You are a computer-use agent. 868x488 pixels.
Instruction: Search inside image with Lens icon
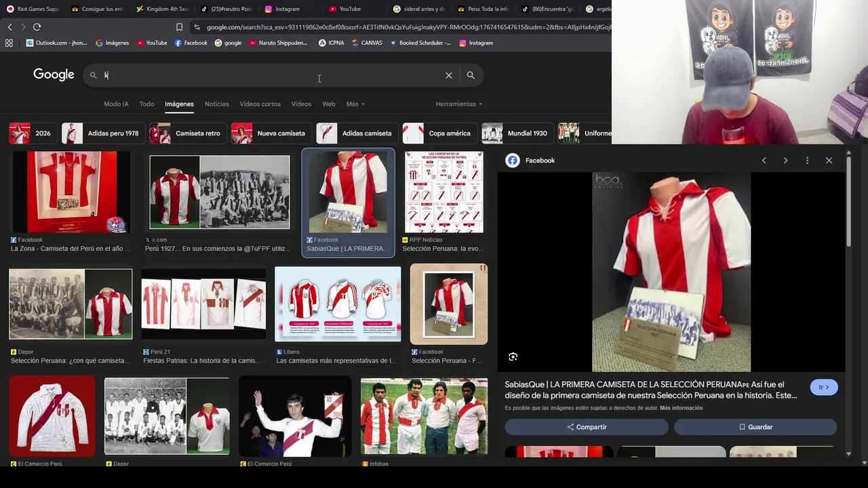click(513, 357)
